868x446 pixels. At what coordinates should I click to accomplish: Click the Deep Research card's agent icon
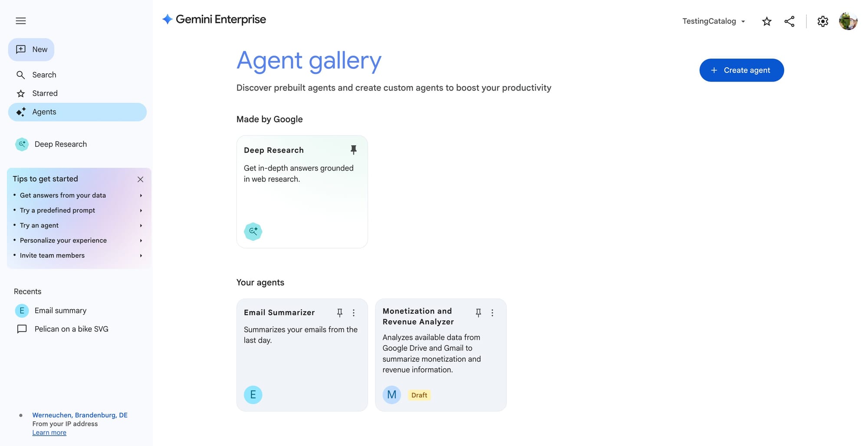(253, 231)
